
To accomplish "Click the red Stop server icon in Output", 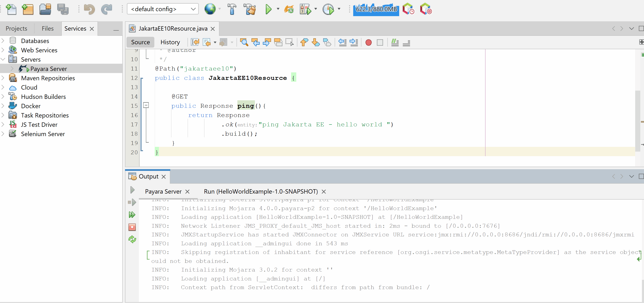I will click(132, 227).
